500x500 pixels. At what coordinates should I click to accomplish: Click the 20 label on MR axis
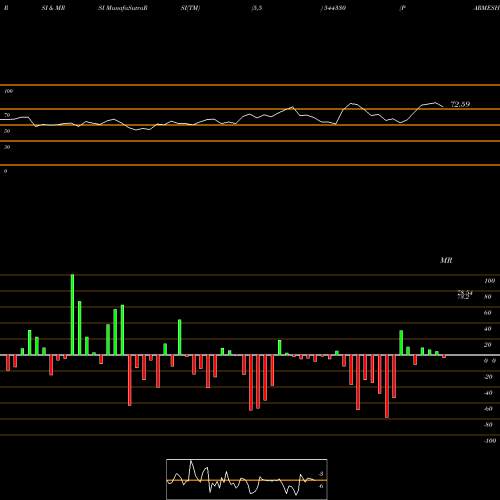[x=488, y=345]
